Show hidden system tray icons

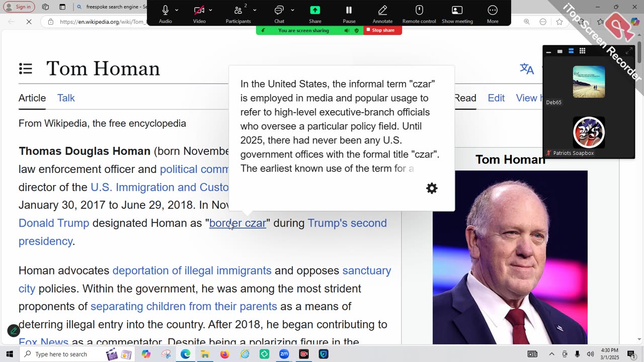[x=551, y=354]
